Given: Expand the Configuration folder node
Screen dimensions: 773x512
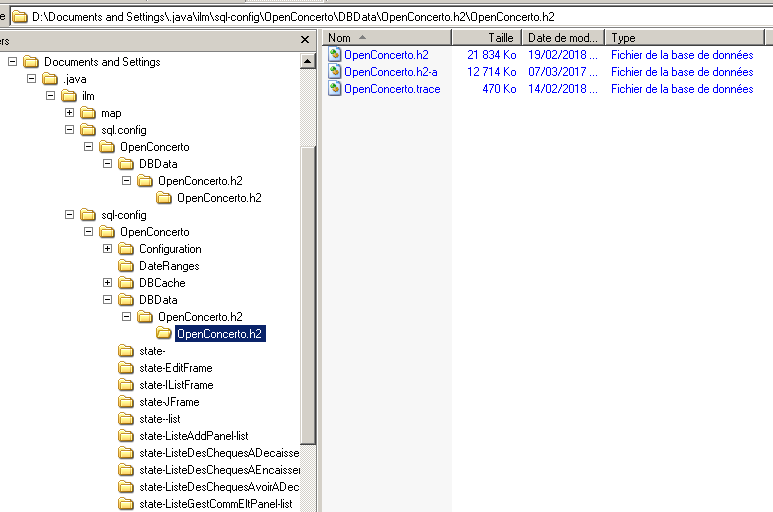Looking at the screenshot, I should point(108,249).
